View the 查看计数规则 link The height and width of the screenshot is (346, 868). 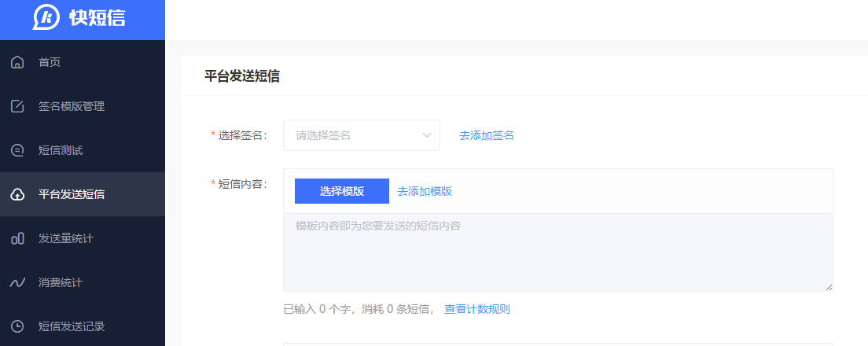coord(477,309)
